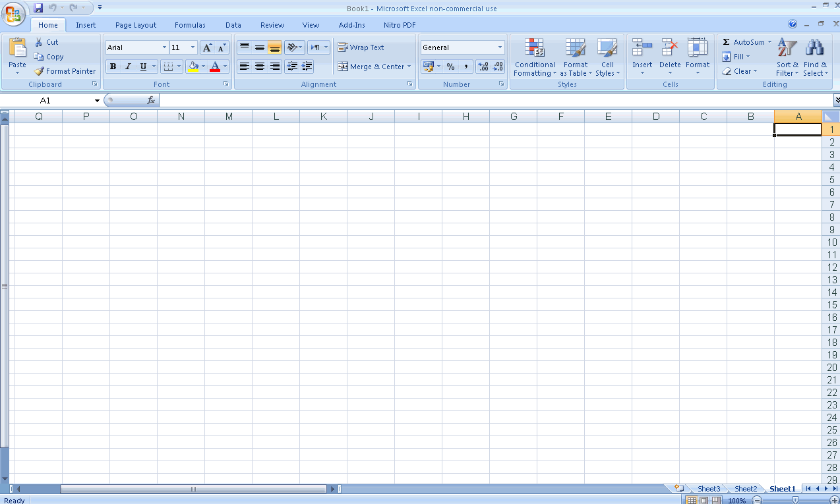Open the Number Format dropdown showing General

(462, 47)
